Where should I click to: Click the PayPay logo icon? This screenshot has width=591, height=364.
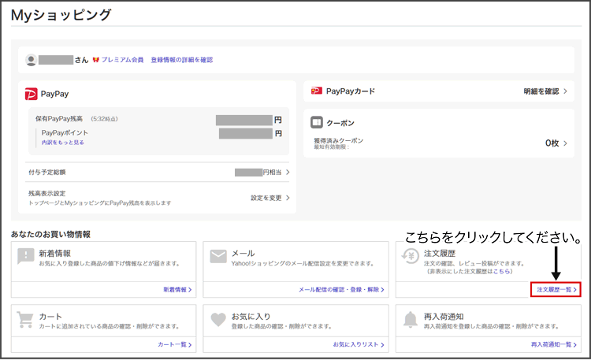point(31,94)
